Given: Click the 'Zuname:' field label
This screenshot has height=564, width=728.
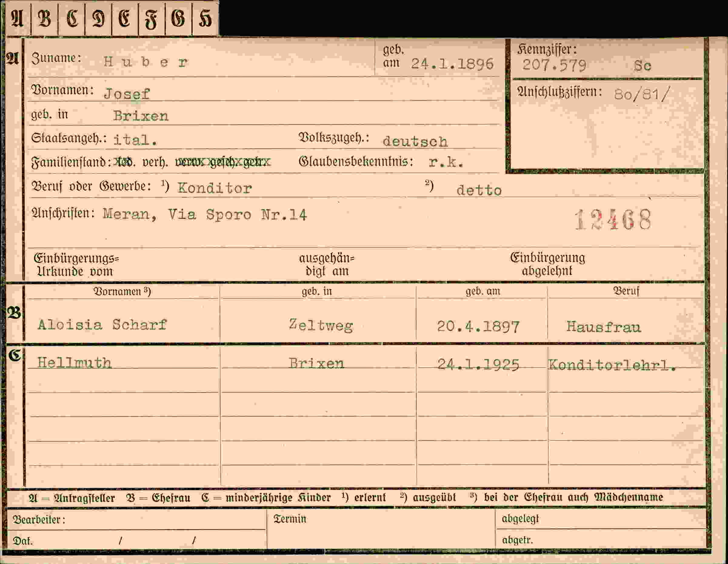Looking at the screenshot, I should [56, 58].
